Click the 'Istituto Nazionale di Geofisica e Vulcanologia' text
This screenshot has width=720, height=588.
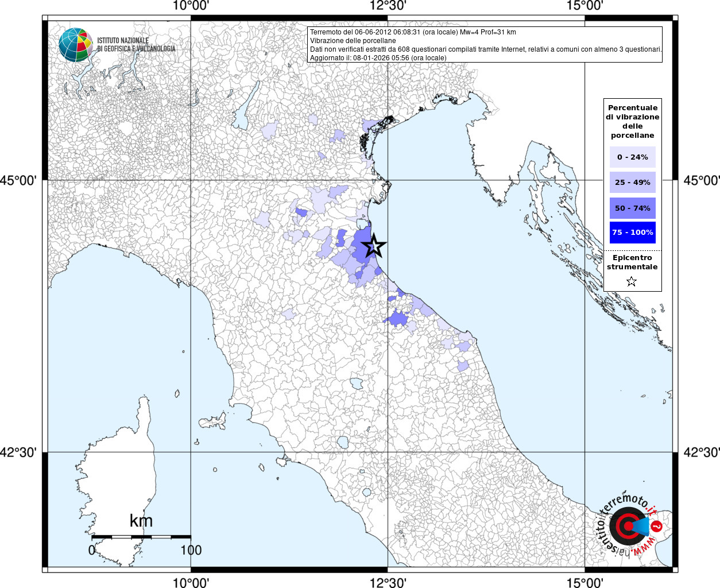[x=136, y=45]
